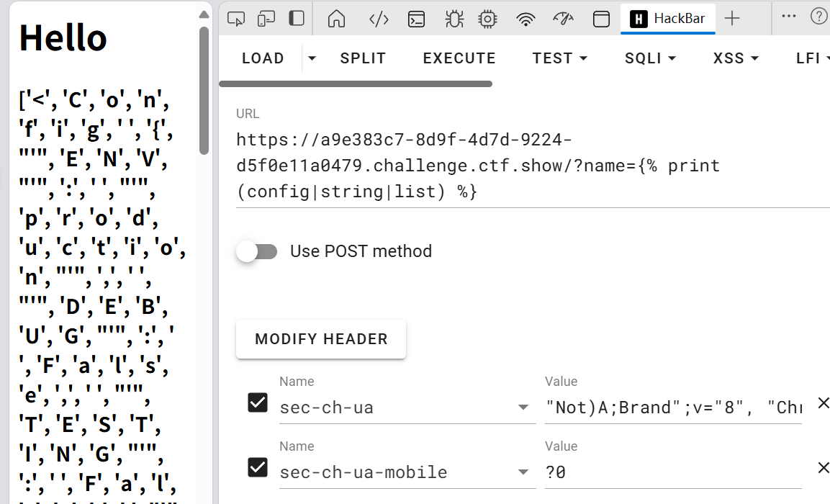The height and width of the screenshot is (504, 830).
Task: Expand the XSS dropdown menu
Action: (x=736, y=58)
